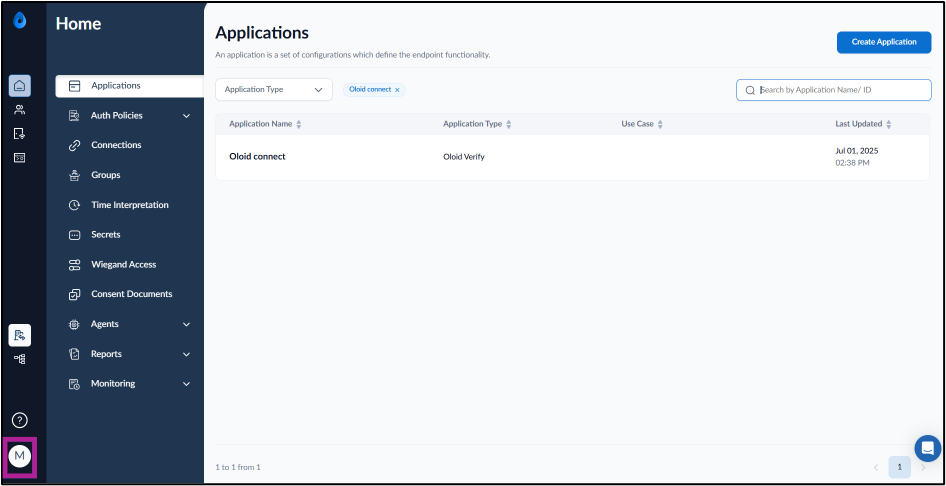Click the Oloid Verify type cell

coord(463,157)
